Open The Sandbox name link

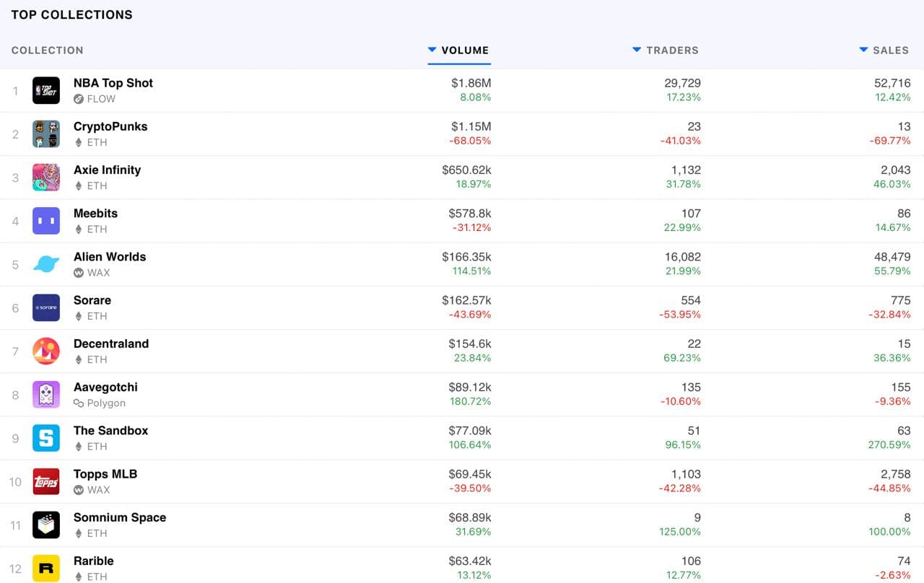point(110,431)
